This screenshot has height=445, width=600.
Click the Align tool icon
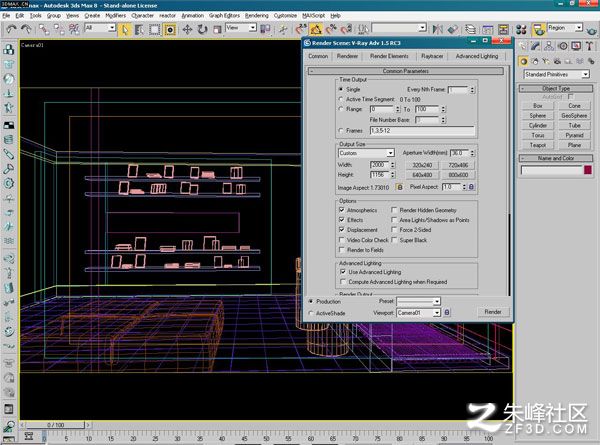tap(453, 29)
